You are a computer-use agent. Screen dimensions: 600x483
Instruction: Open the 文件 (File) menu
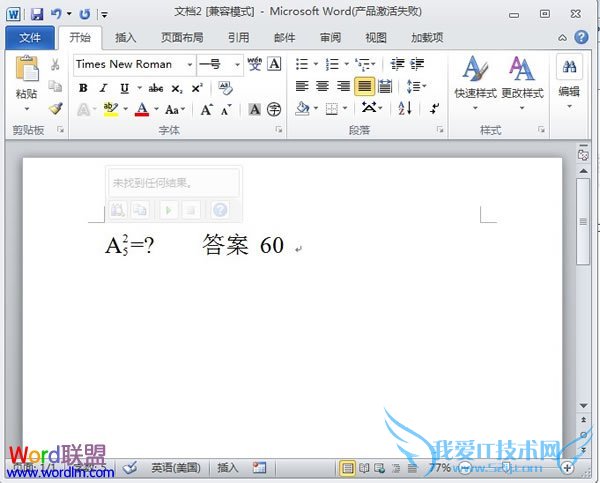point(30,37)
